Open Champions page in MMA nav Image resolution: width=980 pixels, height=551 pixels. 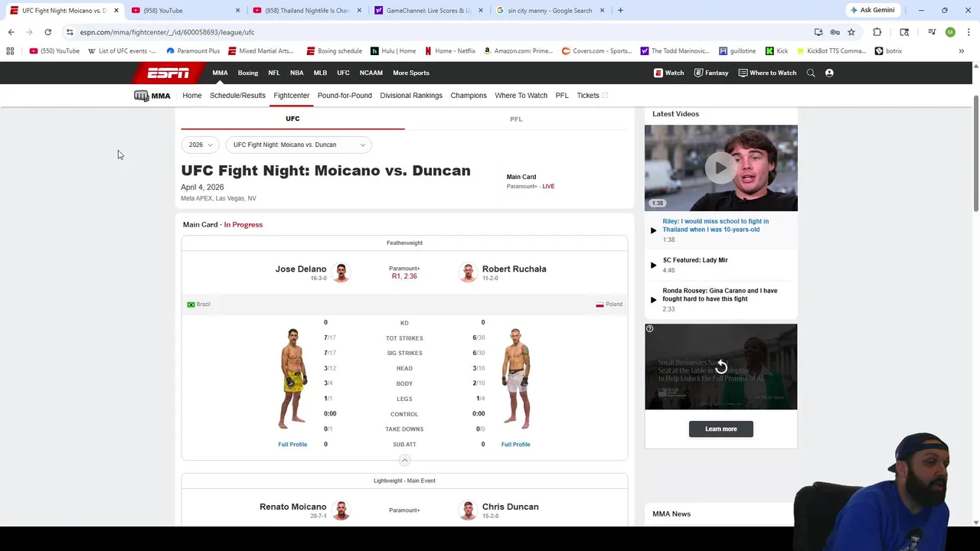coord(469,96)
